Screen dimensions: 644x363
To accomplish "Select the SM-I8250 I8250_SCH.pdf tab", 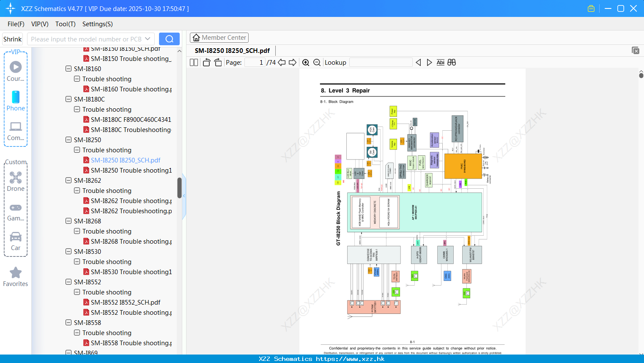I will coord(232,51).
